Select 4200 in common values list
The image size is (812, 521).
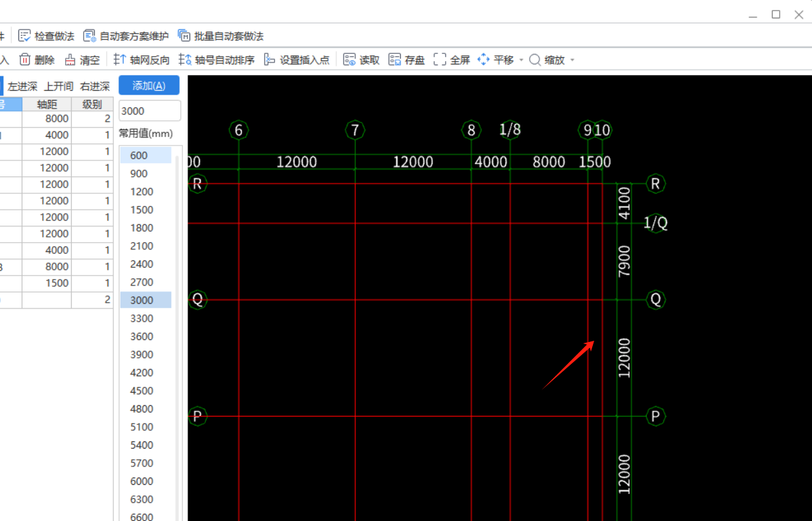pyautogui.click(x=146, y=372)
